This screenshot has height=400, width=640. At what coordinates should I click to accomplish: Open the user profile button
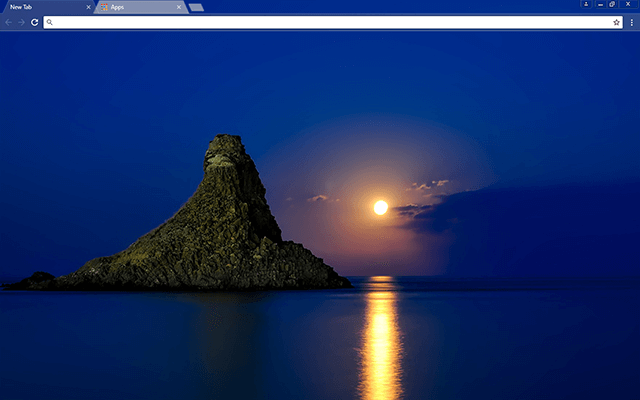pyautogui.click(x=586, y=4)
